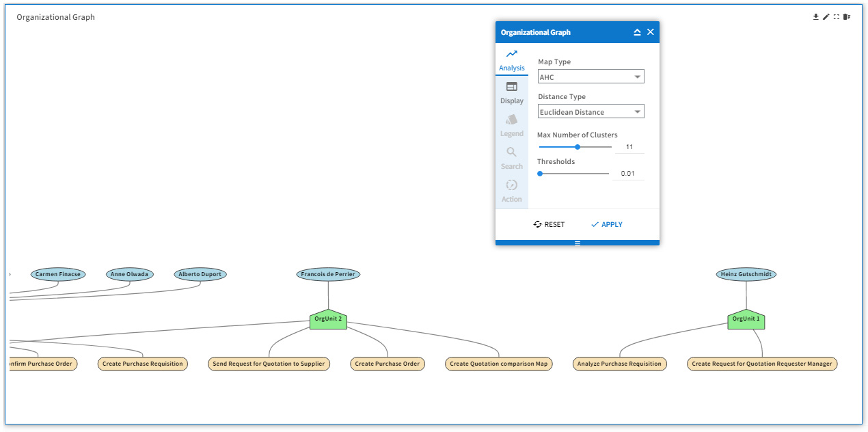868x432 pixels.
Task: Click Create Quotation comparison Map activity
Action: [499, 364]
